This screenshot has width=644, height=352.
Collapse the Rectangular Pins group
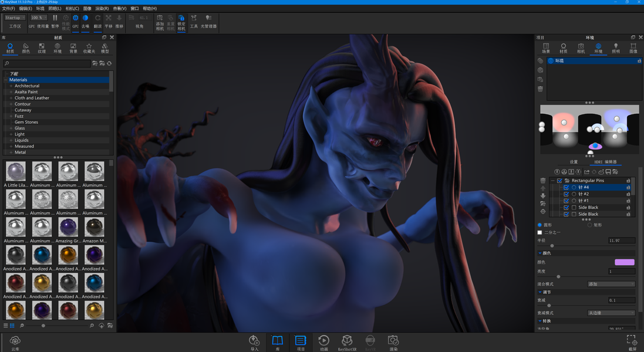pos(553,181)
